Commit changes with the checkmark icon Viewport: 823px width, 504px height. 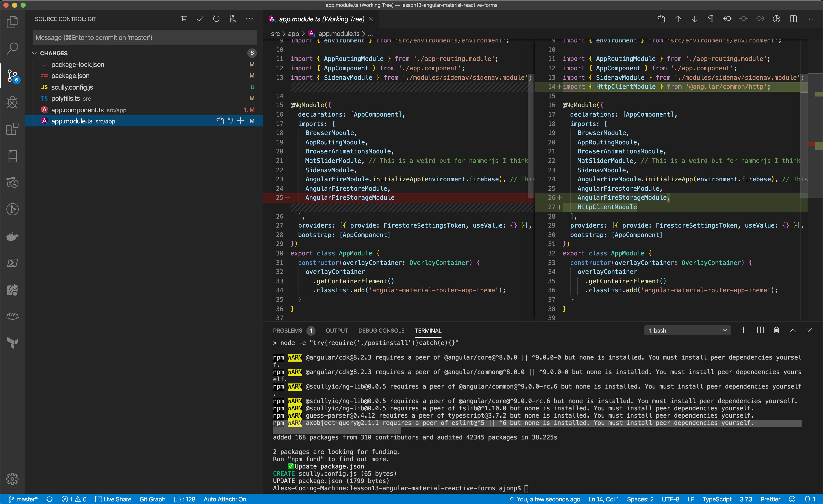pos(200,19)
